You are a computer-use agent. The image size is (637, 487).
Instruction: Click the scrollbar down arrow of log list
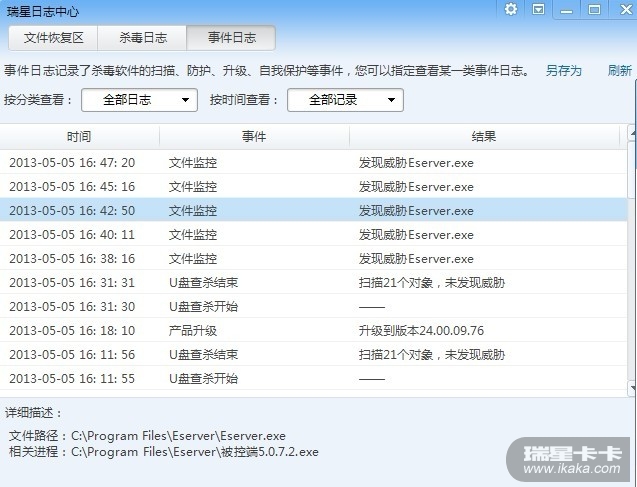(633, 388)
